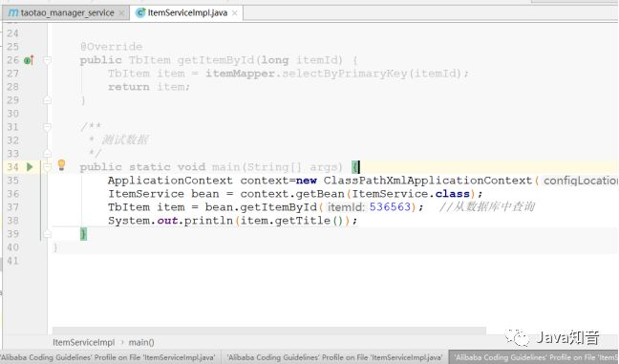Screen dimensions: 619x364
Task: Run main method via green arrow on line 34
Action: click(30, 167)
